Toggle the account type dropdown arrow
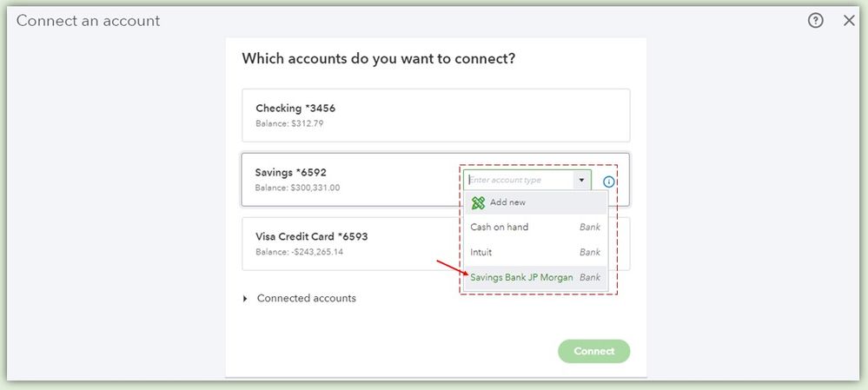Screen dimensions: 868x390 click(x=581, y=180)
